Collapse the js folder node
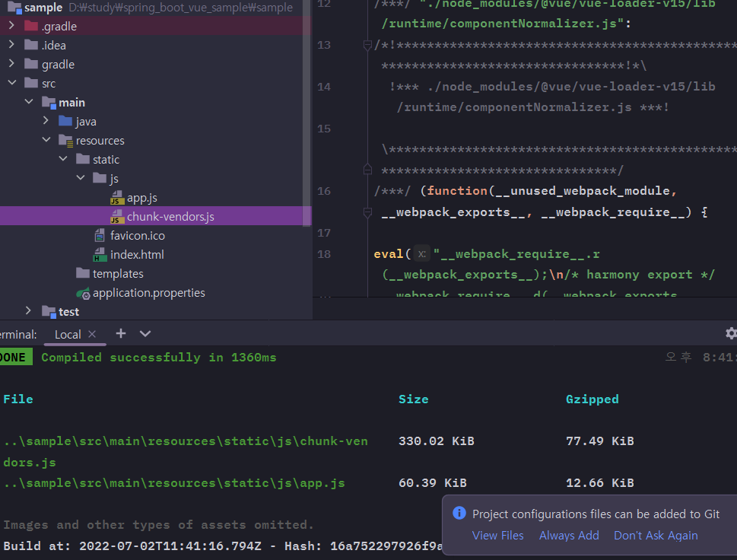737x560 pixels. pos(80,177)
